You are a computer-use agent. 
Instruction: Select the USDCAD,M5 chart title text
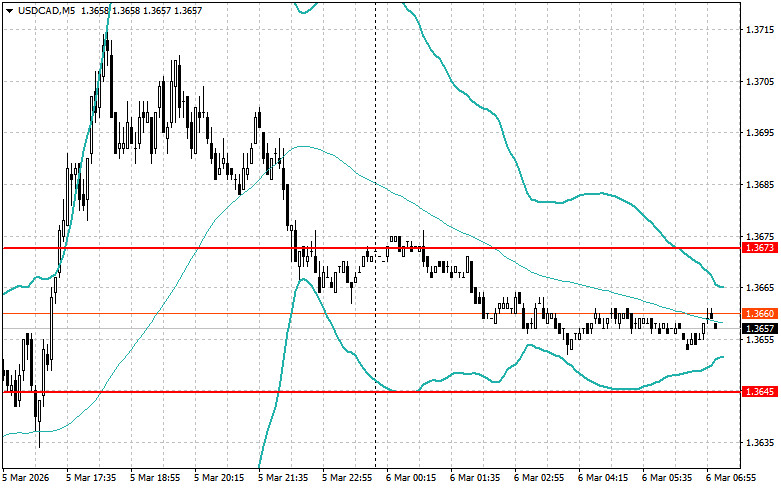click(46, 10)
